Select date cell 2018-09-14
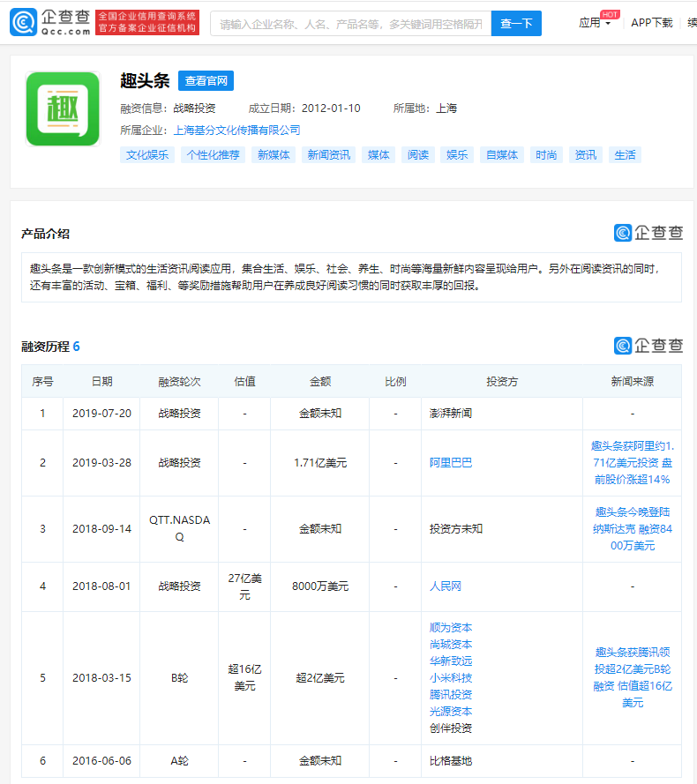Viewport: 697px width, 784px height. [101, 529]
